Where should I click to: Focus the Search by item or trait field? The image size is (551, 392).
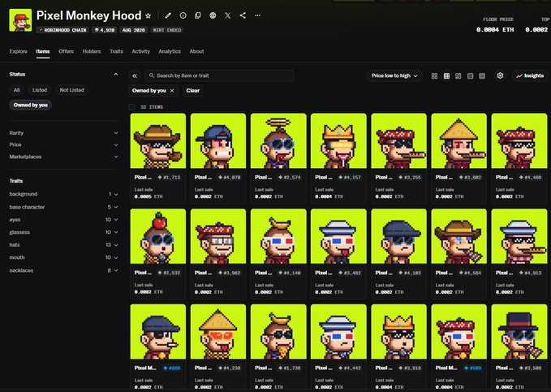pos(219,75)
